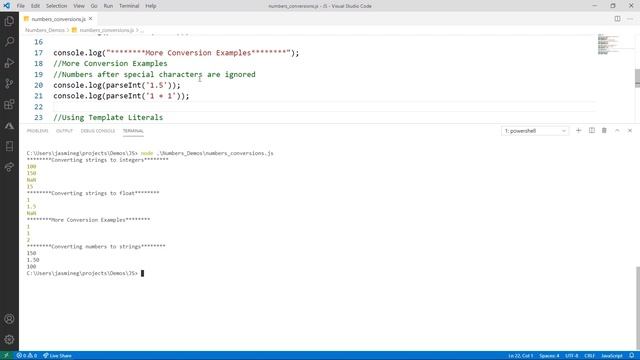Show errors and warnings count

point(27,356)
